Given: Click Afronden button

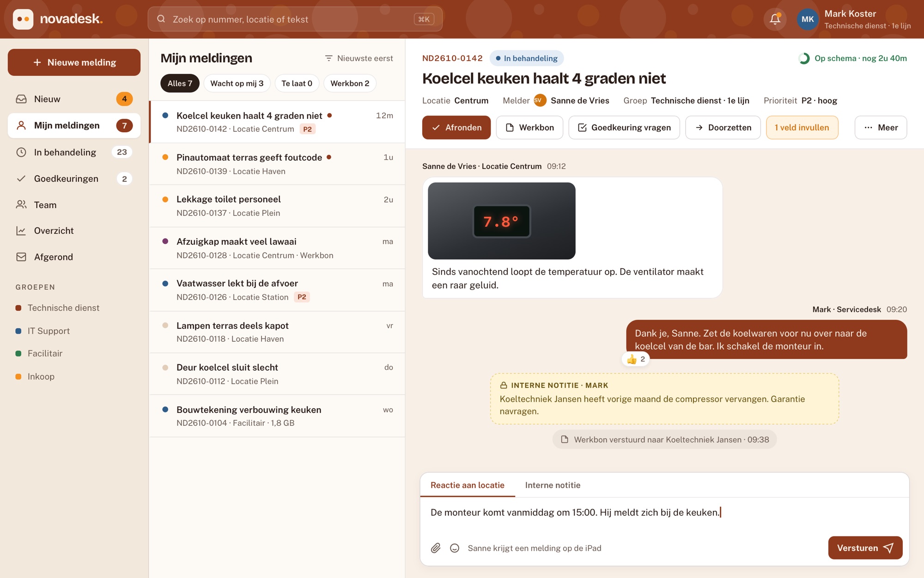Looking at the screenshot, I should 456,128.
